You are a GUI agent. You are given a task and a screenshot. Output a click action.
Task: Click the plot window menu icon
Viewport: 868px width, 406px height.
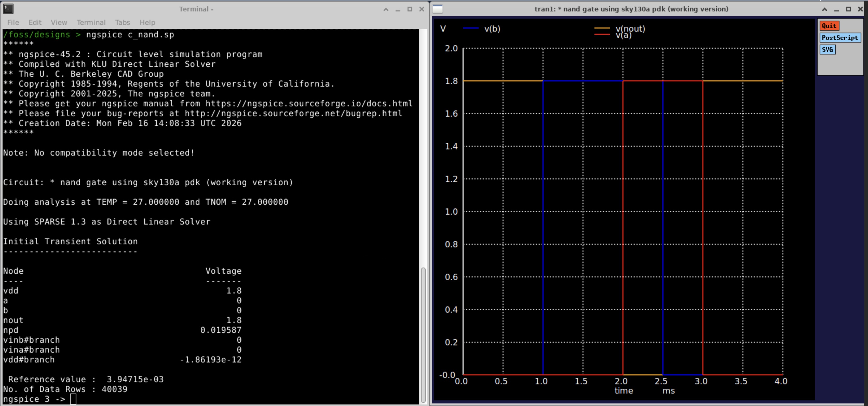437,9
